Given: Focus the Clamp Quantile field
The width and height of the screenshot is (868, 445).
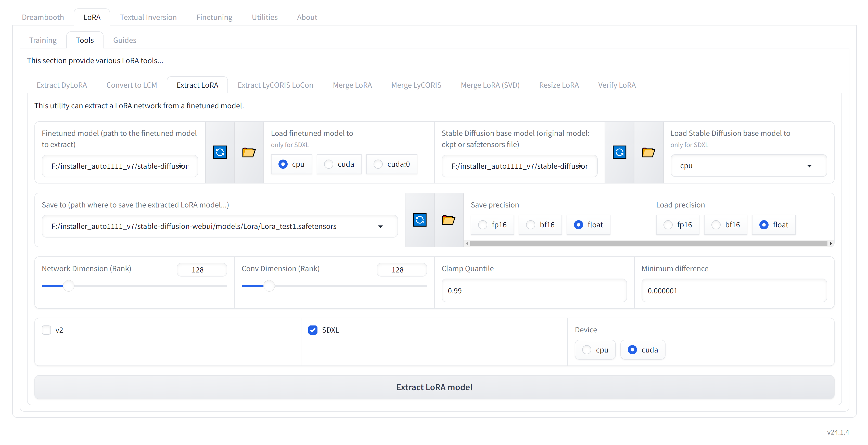Looking at the screenshot, I should click(x=534, y=291).
